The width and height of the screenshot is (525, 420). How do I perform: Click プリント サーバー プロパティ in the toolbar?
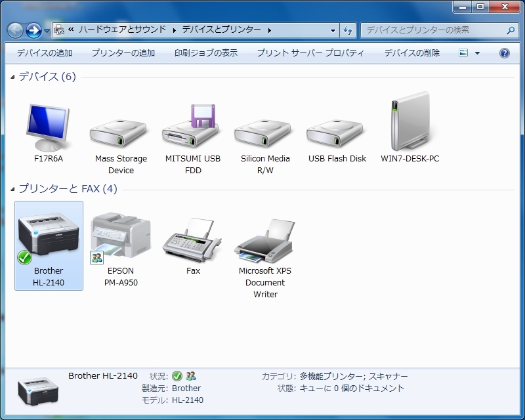coord(310,53)
